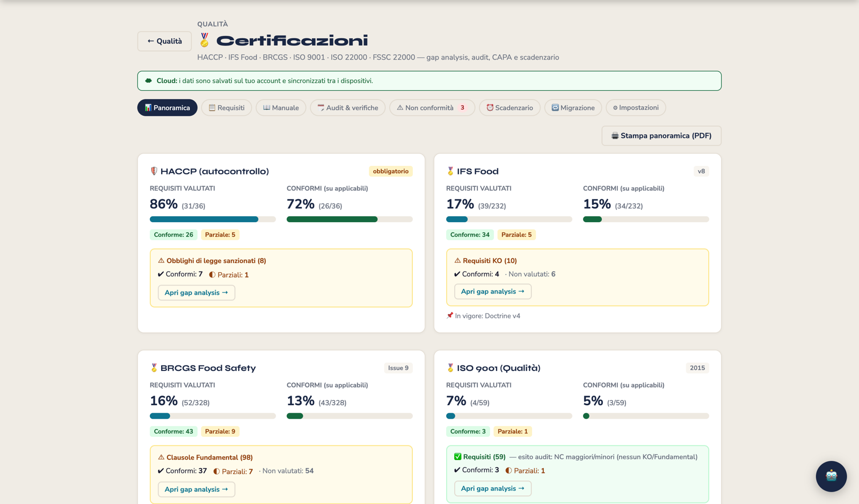
Task: Click the QUALITÀ breadcrumb label
Action: [x=213, y=24]
